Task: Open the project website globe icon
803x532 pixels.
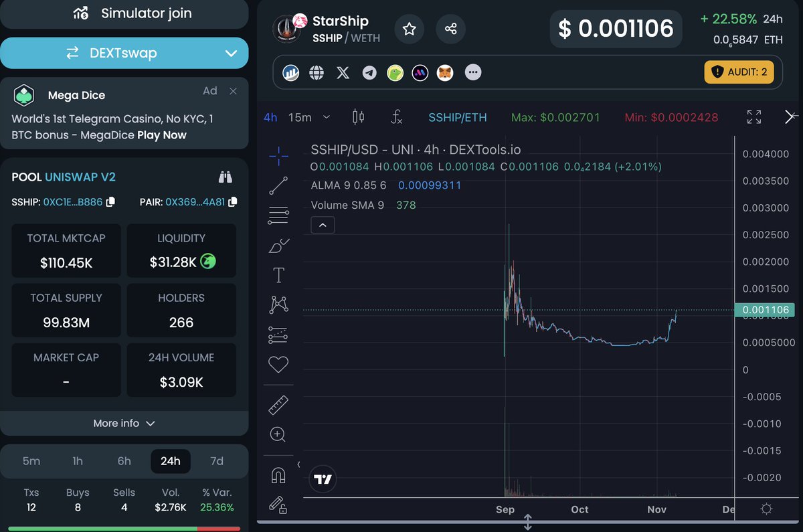Action: 317,72
